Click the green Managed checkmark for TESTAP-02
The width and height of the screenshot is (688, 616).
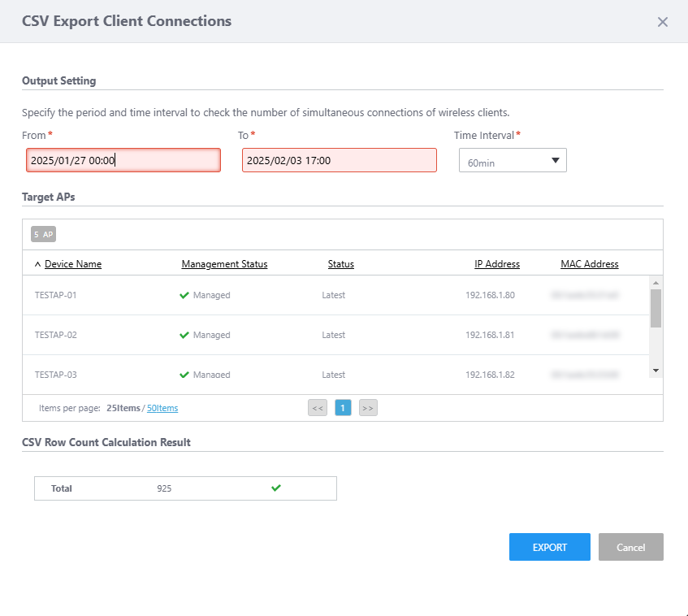click(184, 335)
